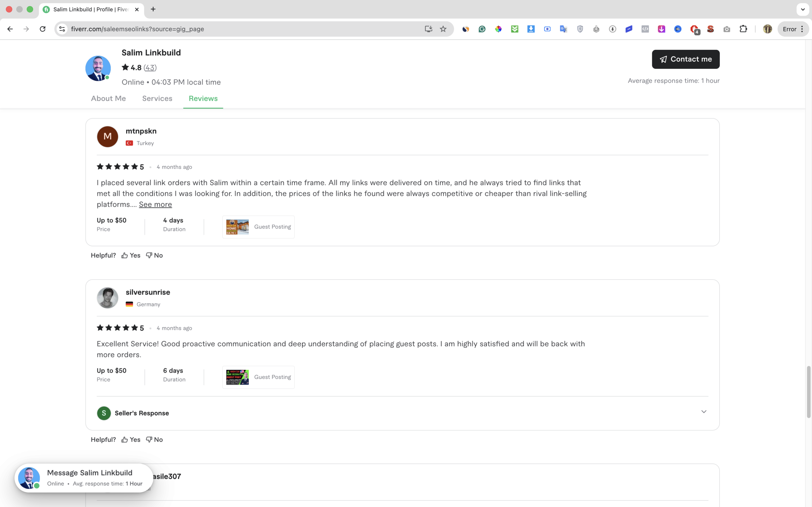Viewport: 812px width, 507px height.
Task: Mark mtnpskn review helpful with Yes
Action: [x=131, y=255]
